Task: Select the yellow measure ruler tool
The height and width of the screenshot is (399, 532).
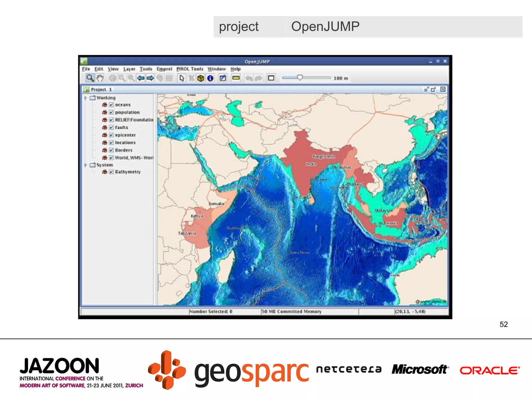Action: click(236, 78)
